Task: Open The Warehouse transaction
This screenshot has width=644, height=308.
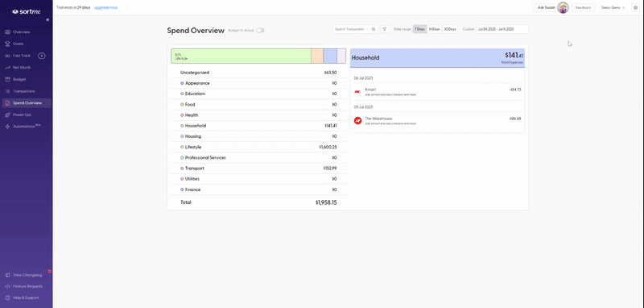Action: coord(437,120)
